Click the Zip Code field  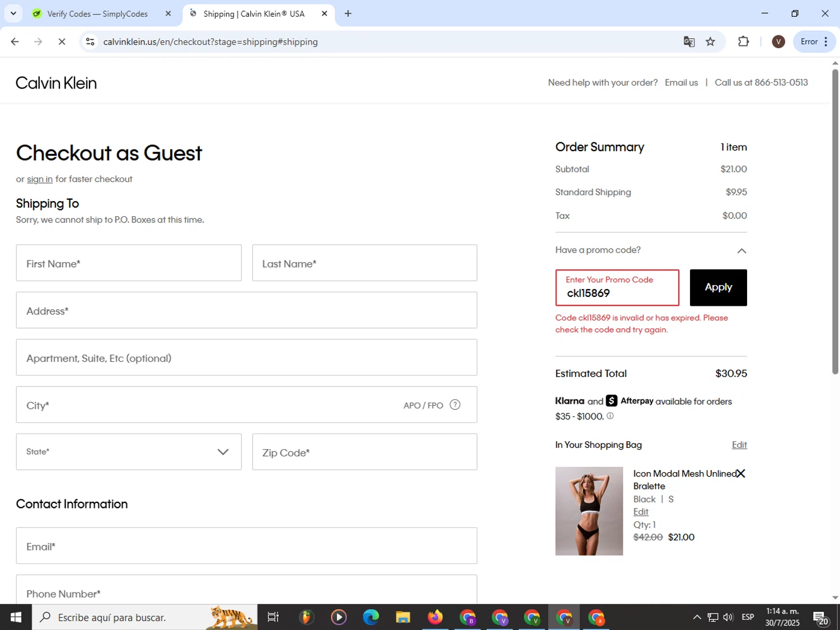pyautogui.click(x=365, y=451)
